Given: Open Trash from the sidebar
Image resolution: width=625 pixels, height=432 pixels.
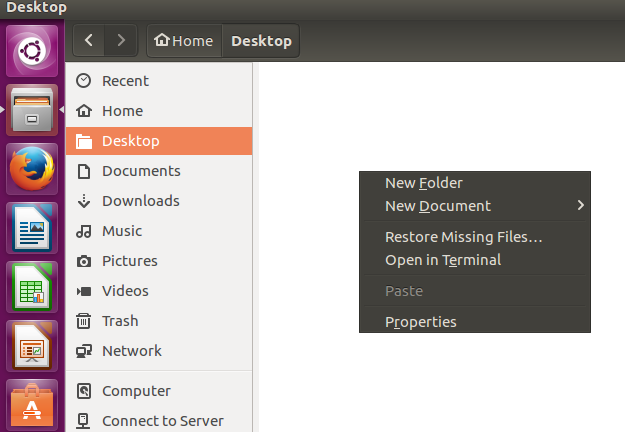Looking at the screenshot, I should tap(120, 321).
